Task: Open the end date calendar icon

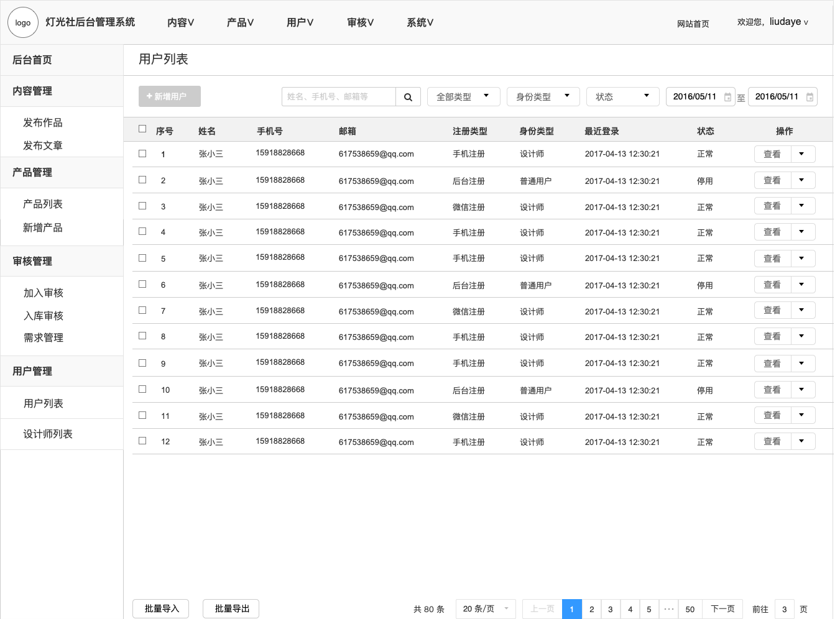Action: click(810, 97)
